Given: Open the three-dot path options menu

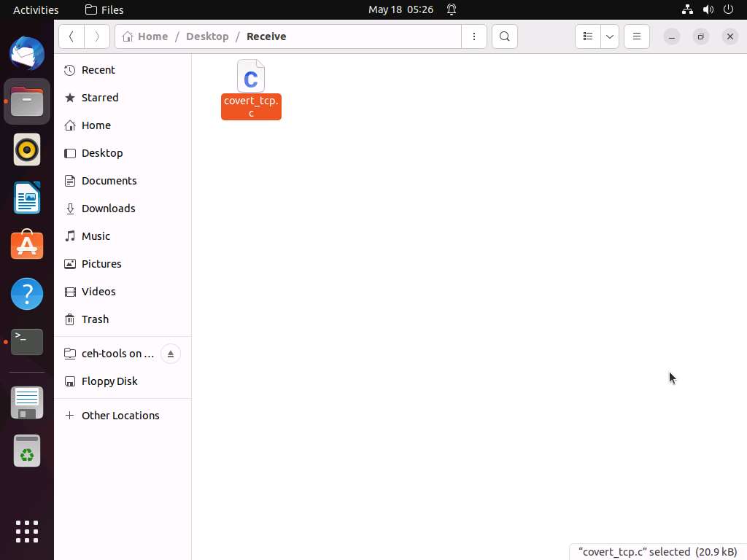Looking at the screenshot, I should (474, 36).
